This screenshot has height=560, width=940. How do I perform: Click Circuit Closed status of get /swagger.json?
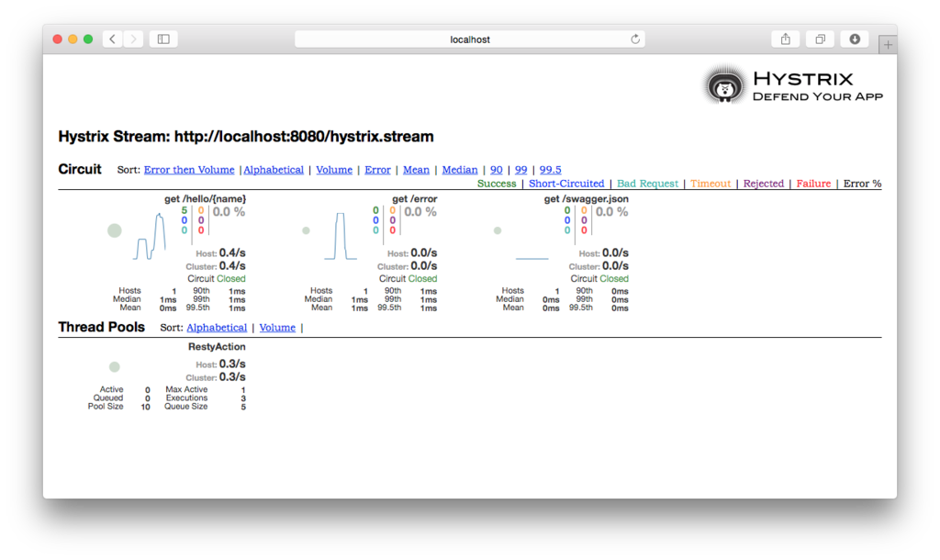[x=599, y=279]
